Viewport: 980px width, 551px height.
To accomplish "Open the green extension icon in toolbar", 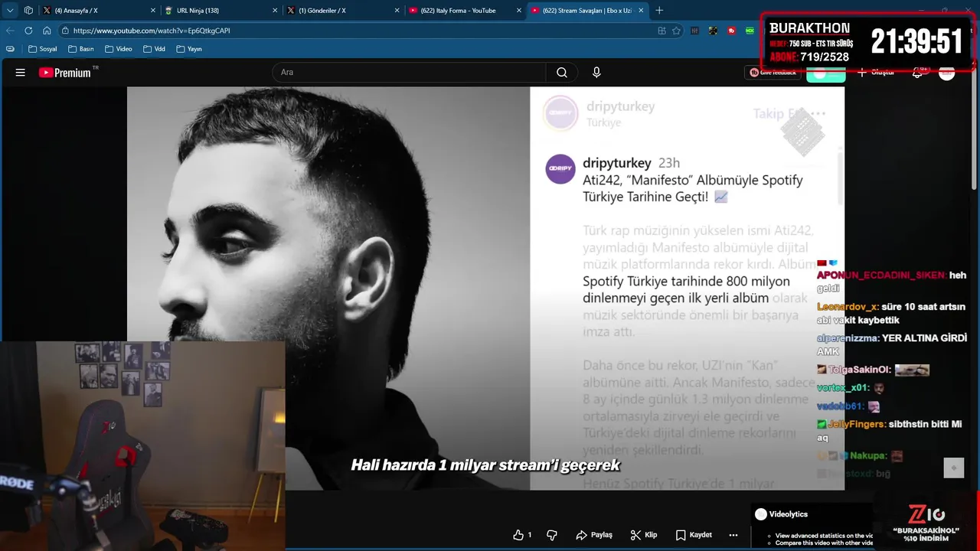I will 750,31.
